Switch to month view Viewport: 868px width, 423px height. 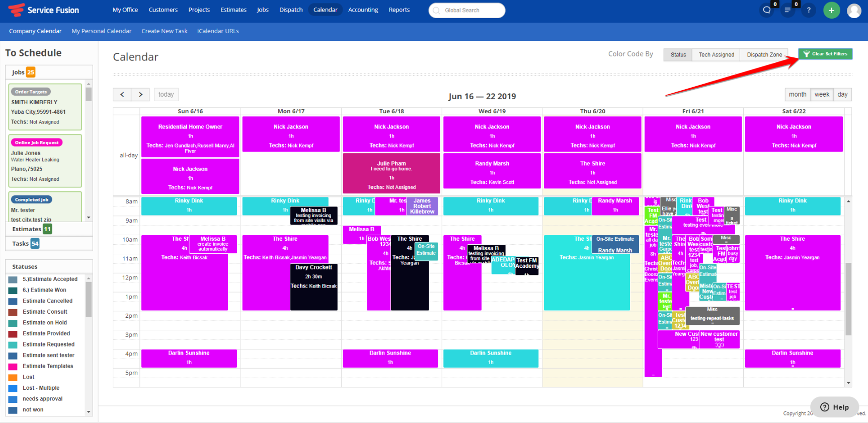coord(798,94)
